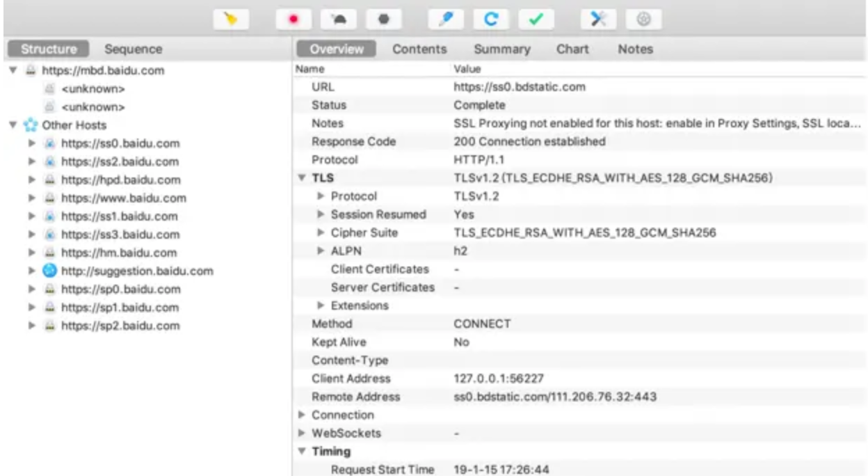Click the globe icon beside suggestion.baidu.com
Image resolution: width=868 pixels, height=476 pixels.
click(49, 271)
